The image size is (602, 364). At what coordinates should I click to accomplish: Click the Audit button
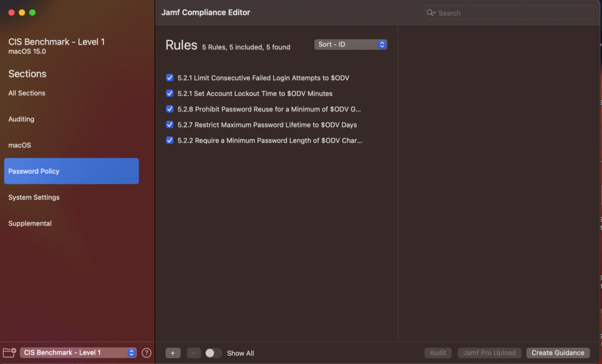438,353
